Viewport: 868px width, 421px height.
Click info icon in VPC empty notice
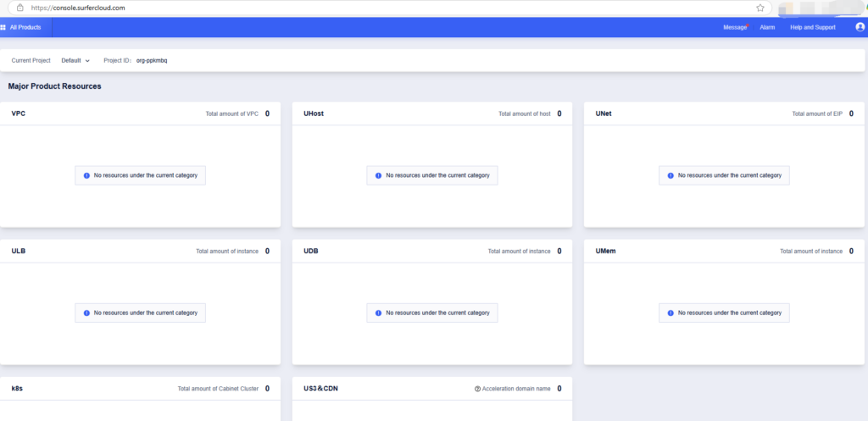click(x=86, y=175)
